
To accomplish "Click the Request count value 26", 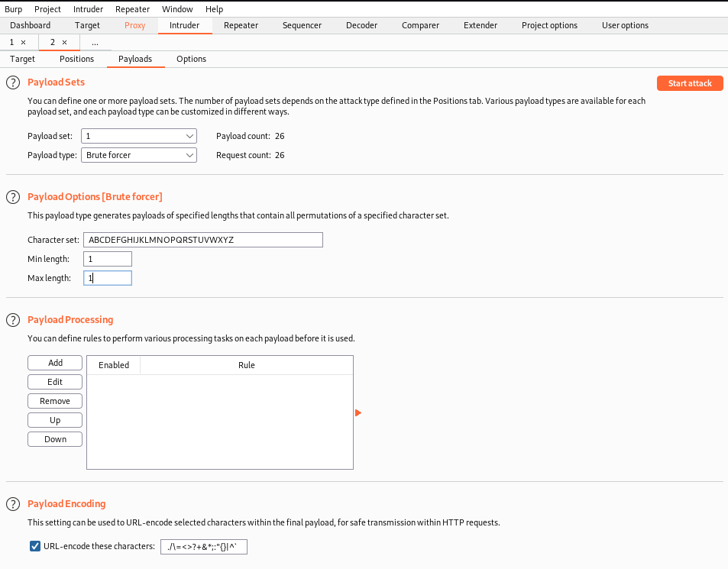I will click(x=280, y=155).
